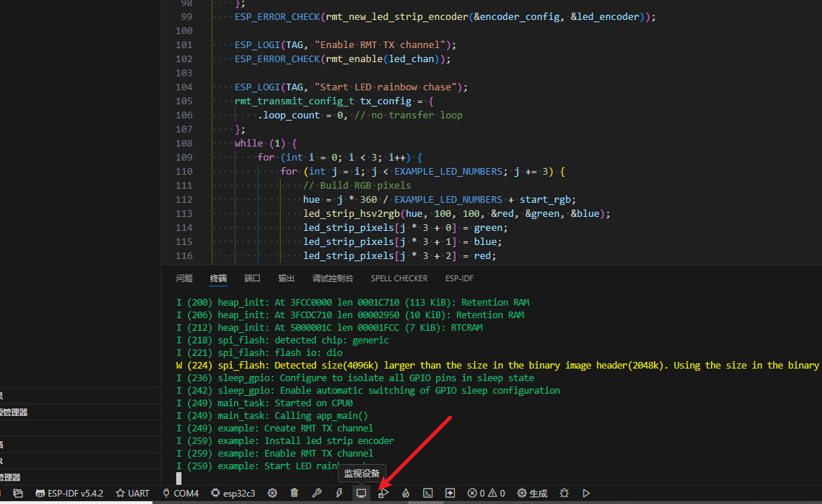822x504 pixels.
Task: Click the Full Clean trash icon
Action: [295, 493]
